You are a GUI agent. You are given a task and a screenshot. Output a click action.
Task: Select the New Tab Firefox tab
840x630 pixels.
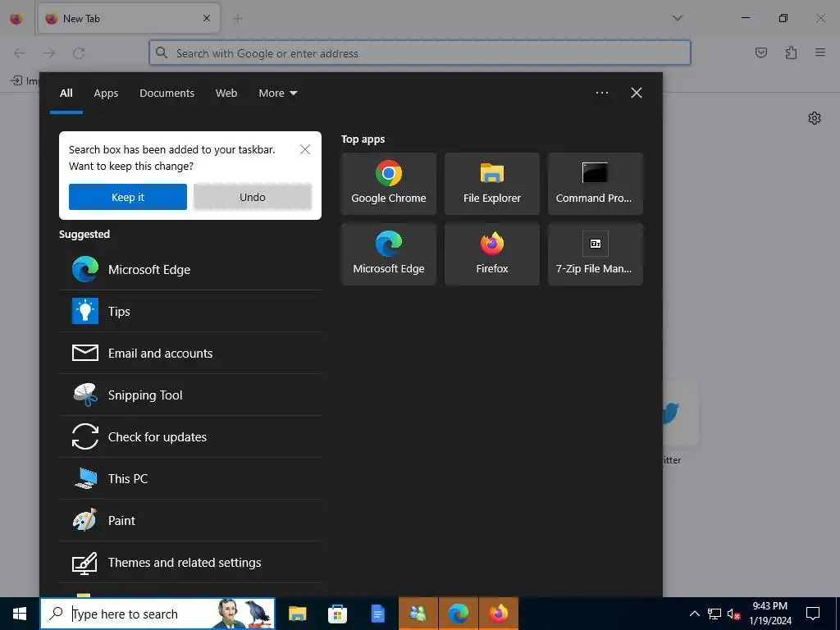click(129, 19)
